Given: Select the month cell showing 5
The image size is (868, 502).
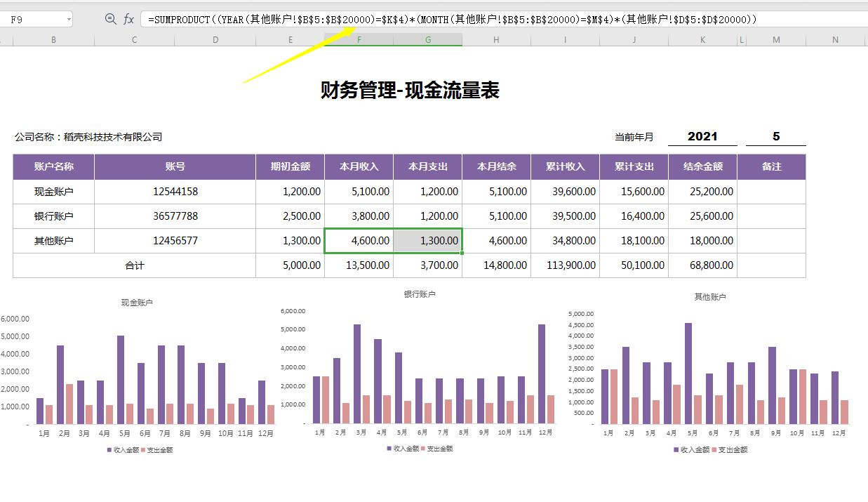Looking at the screenshot, I should coord(775,136).
